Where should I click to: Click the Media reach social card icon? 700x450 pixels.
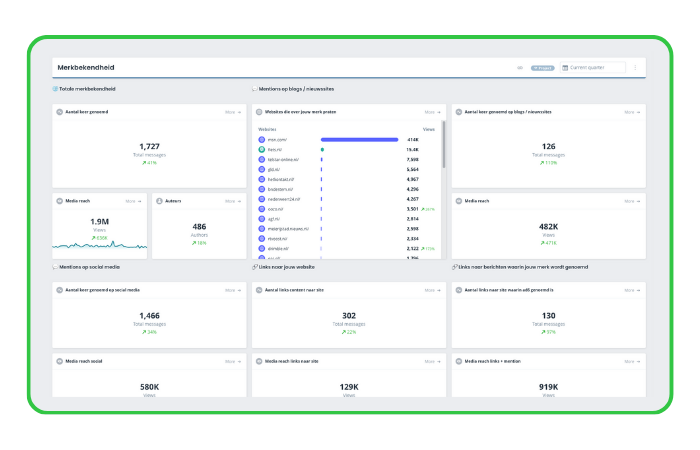pyautogui.click(x=59, y=362)
